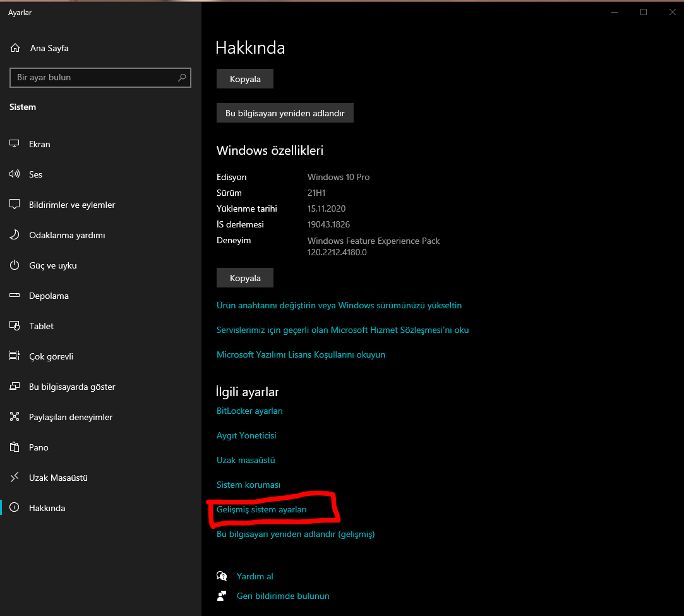Click the Odaklanma yardımı moon icon
684x616 pixels.
tap(15, 235)
